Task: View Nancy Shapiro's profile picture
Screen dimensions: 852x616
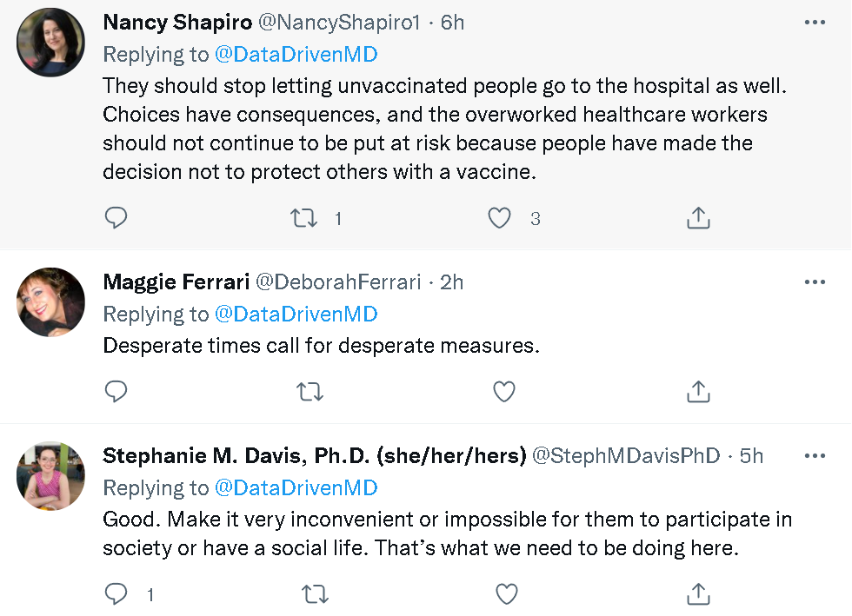Action: pyautogui.click(x=51, y=43)
